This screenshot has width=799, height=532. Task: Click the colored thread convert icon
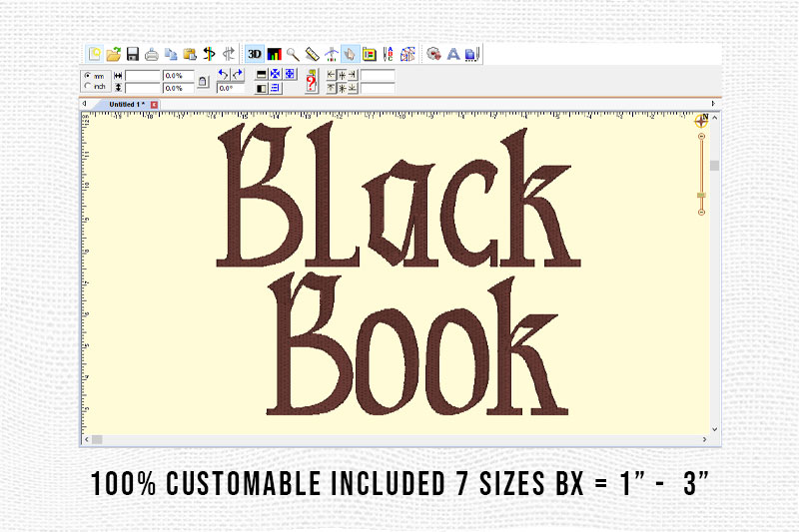tap(209, 55)
